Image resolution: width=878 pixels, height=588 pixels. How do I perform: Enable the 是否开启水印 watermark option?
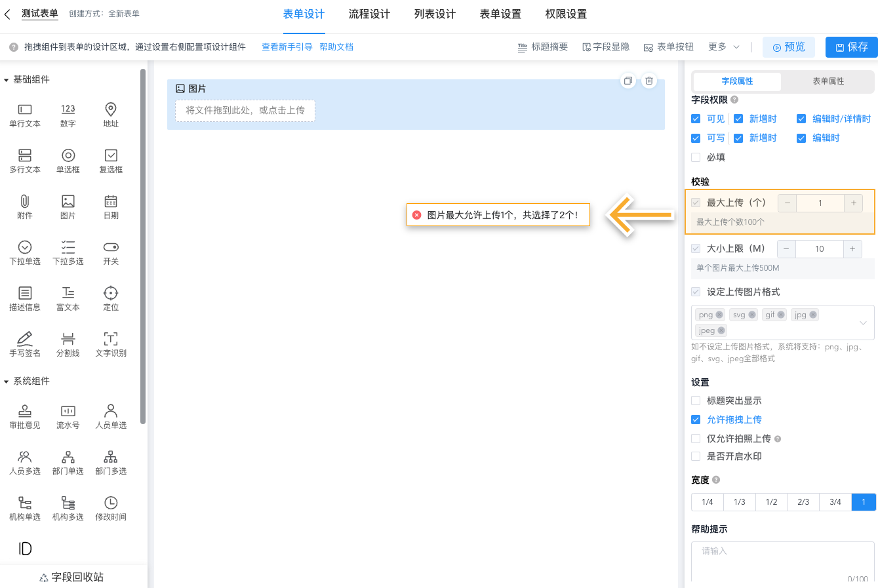tap(695, 456)
